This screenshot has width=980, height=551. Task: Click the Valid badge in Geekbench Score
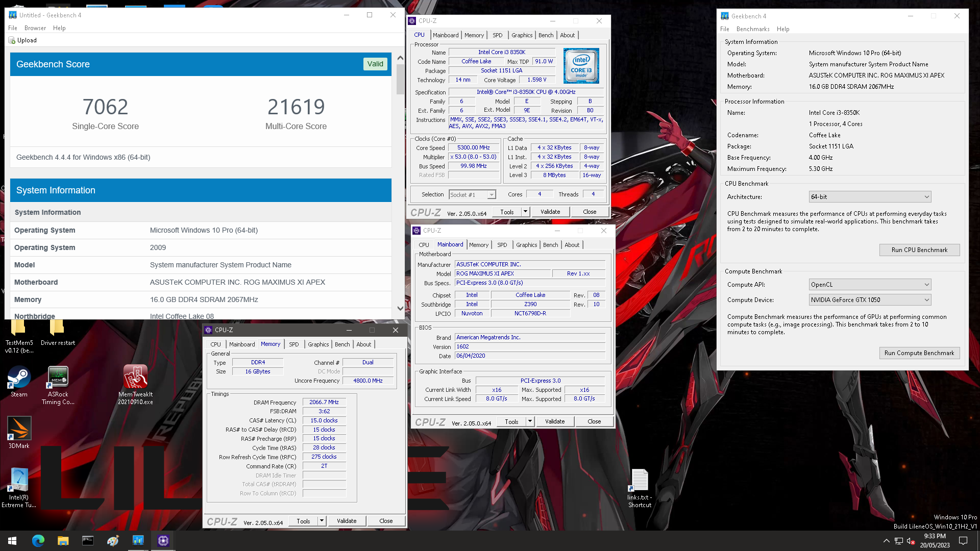pyautogui.click(x=375, y=64)
